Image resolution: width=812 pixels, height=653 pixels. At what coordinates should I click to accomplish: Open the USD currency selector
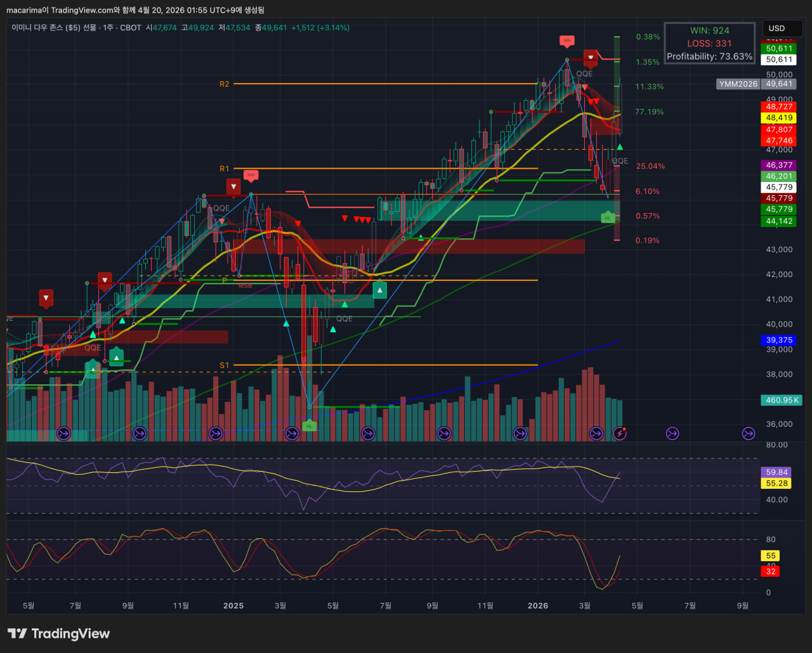click(x=776, y=29)
